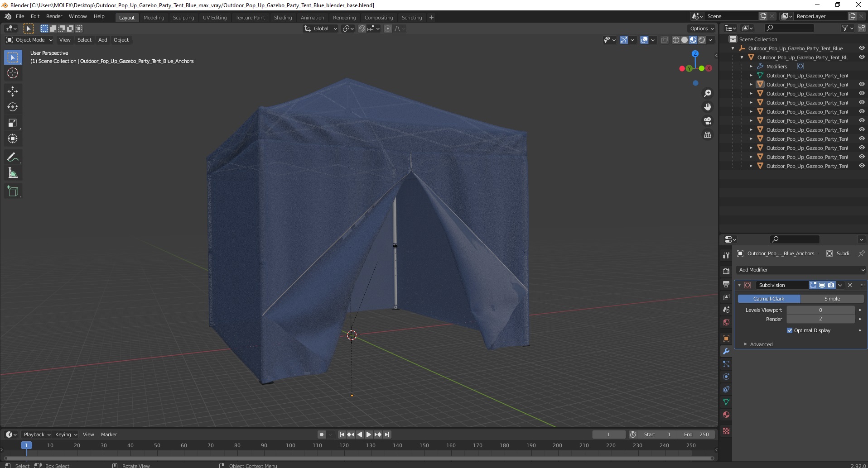The image size is (868, 468).
Task: Expand the Advanced subdivision panel
Action: 761,344
